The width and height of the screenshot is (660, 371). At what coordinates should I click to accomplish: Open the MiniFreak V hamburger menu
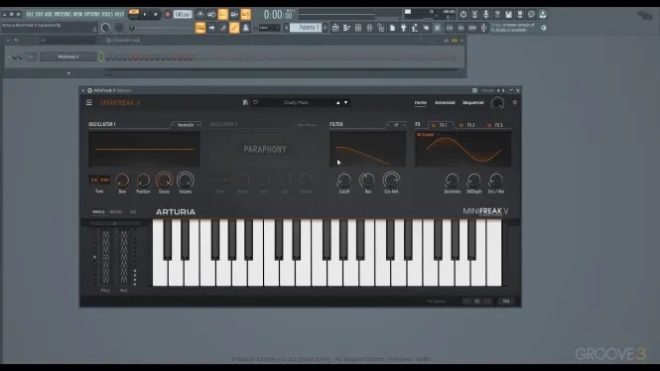pyautogui.click(x=89, y=102)
